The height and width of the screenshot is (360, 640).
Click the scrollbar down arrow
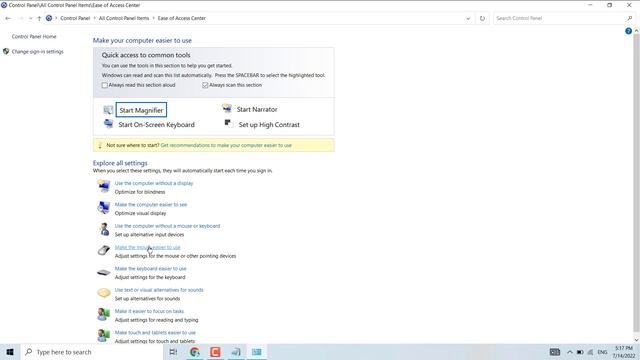point(636,340)
